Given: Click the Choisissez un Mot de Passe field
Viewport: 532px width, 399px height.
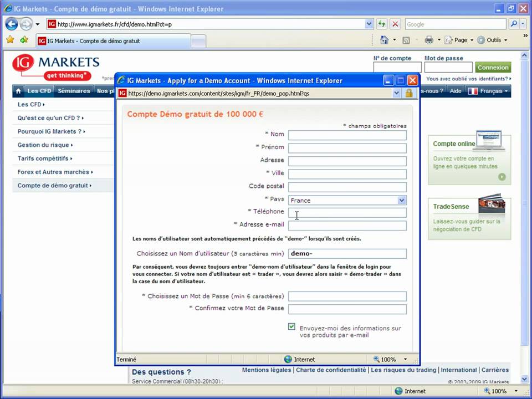Looking at the screenshot, I should click(347, 296).
